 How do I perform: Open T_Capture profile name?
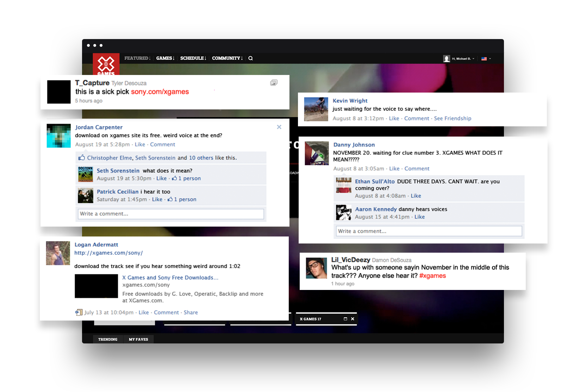click(x=92, y=83)
